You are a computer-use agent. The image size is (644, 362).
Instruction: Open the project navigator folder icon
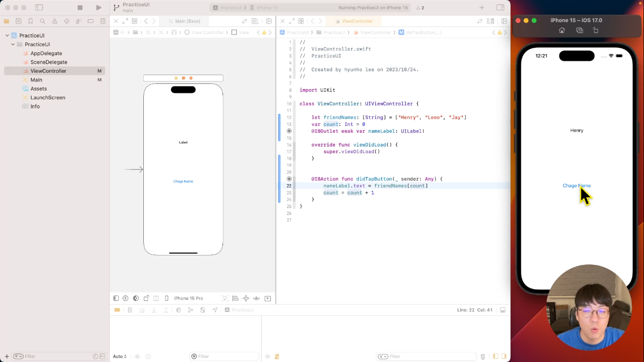[6, 21]
